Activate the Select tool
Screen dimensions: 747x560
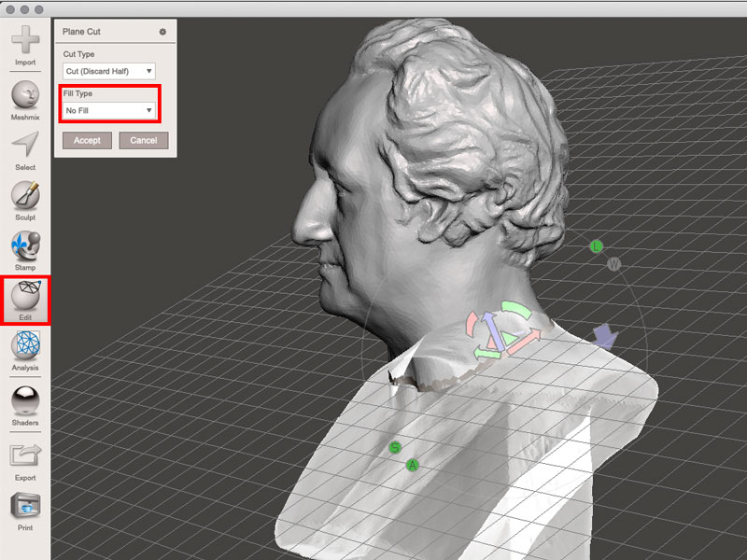[25, 151]
